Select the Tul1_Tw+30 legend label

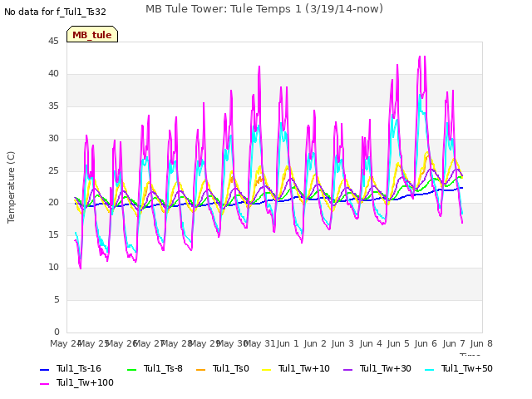386,368
